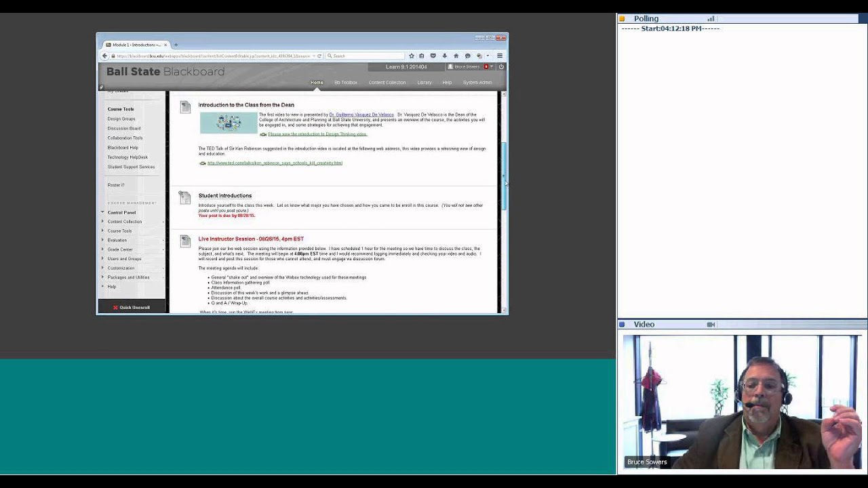Click the Polling panel bar chart icon
This screenshot has height=488, width=868.
(711, 18)
